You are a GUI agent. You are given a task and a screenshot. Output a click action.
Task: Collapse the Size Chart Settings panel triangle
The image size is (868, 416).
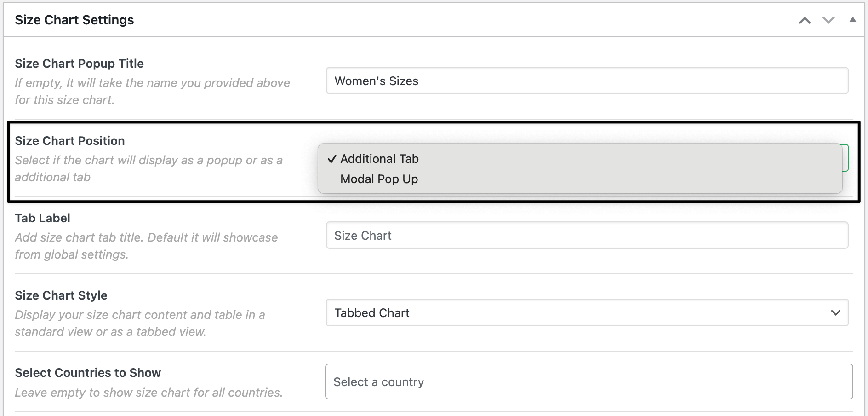852,20
